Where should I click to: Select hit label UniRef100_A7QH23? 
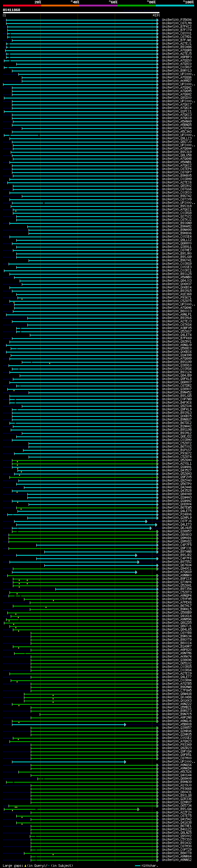176,741
